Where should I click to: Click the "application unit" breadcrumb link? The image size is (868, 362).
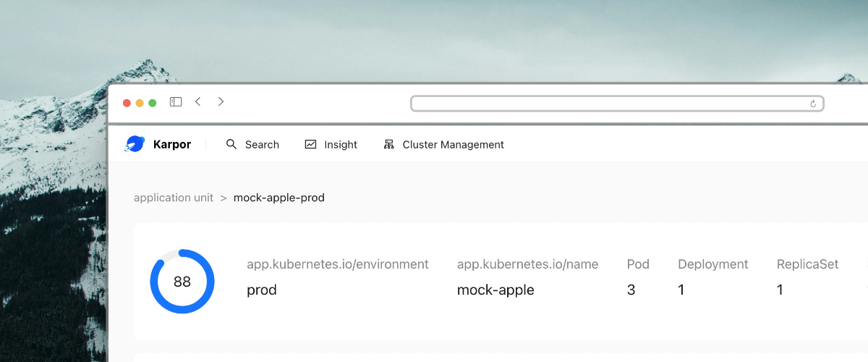[174, 198]
